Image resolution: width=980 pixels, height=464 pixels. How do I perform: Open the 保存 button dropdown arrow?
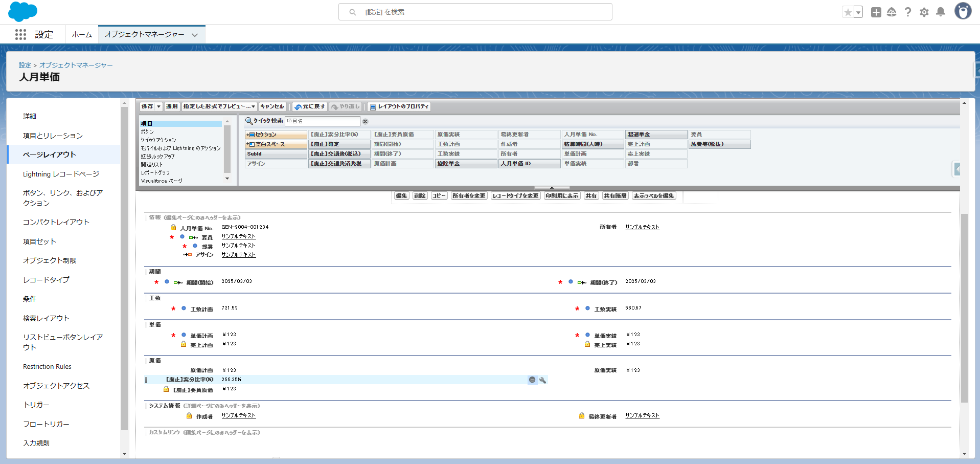[158, 106]
